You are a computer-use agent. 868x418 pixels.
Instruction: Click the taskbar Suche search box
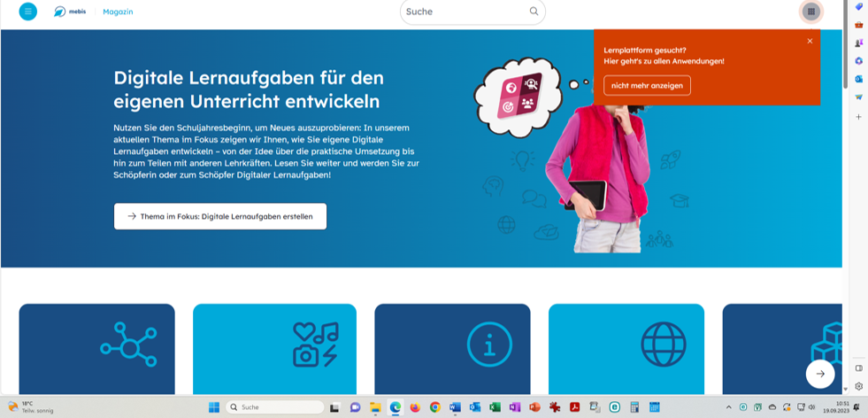[x=274, y=407]
